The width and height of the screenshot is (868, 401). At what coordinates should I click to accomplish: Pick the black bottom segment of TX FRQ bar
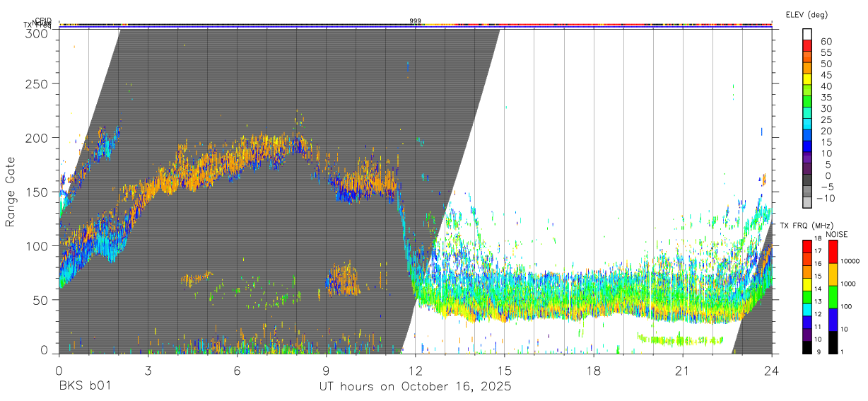pos(807,347)
